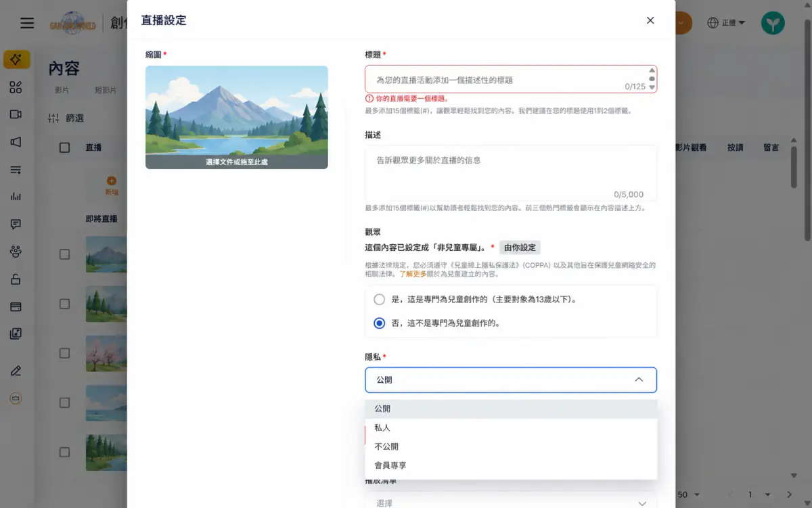This screenshot has width=812, height=508.
Task: Open the 了解更多 link
Action: (x=413, y=275)
